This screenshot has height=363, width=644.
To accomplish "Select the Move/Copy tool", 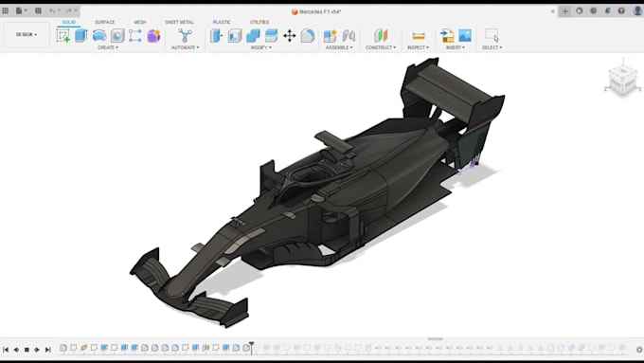I will [x=290, y=36].
